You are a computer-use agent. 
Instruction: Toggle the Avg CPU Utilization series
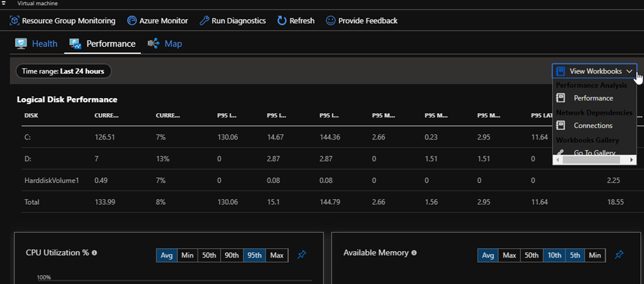[167, 255]
